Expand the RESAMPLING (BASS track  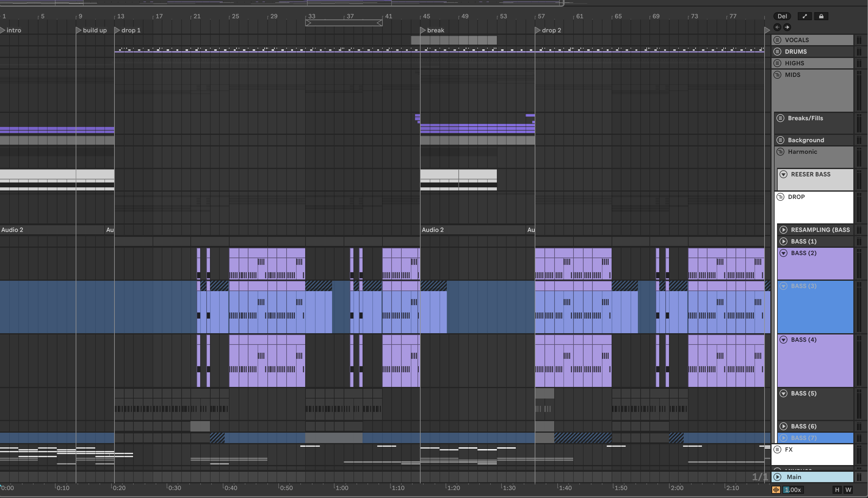click(783, 230)
